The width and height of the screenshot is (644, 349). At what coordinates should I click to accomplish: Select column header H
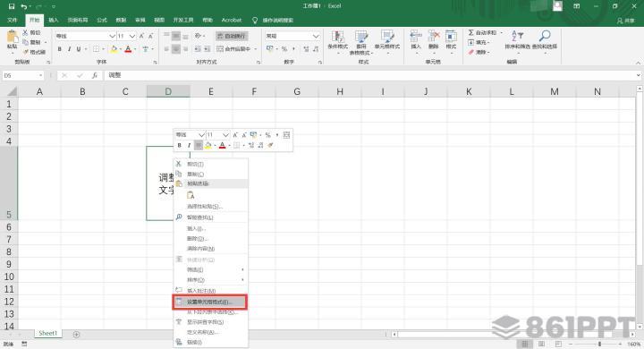[x=340, y=91]
